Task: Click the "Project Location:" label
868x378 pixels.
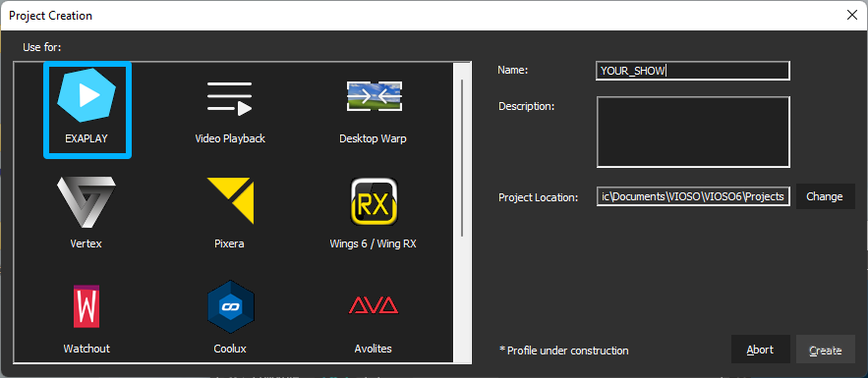Action: pyautogui.click(x=539, y=197)
